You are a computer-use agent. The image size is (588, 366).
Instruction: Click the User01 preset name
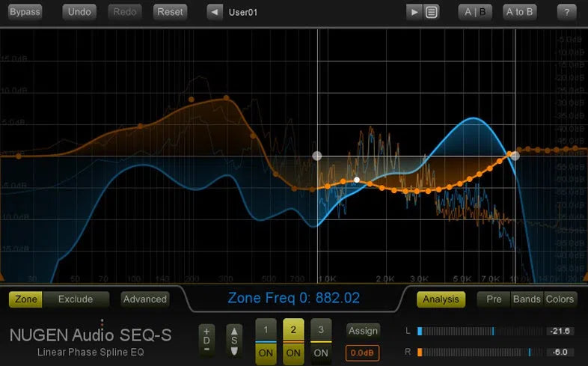pyautogui.click(x=243, y=13)
